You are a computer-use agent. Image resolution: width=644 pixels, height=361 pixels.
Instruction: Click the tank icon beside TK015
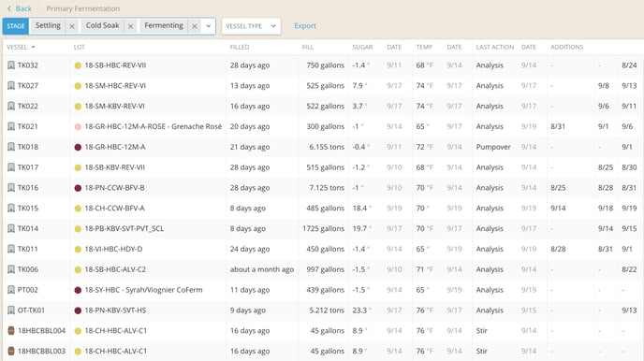point(11,209)
